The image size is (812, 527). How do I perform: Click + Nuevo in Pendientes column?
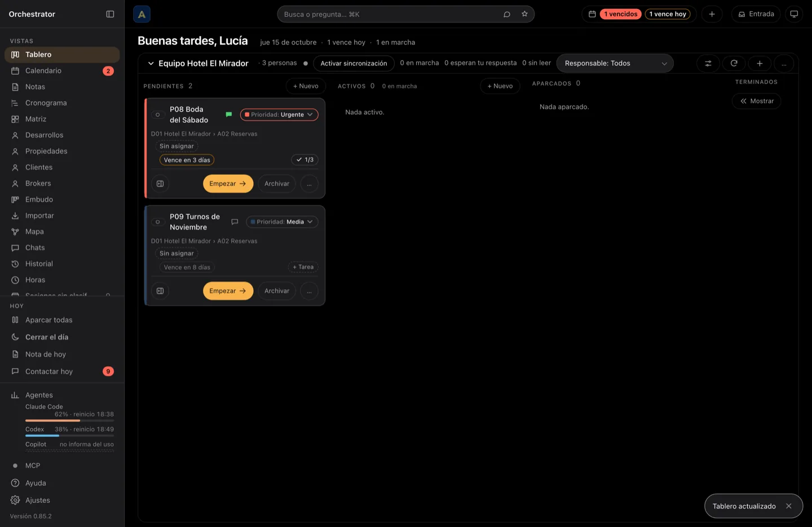pyautogui.click(x=306, y=86)
